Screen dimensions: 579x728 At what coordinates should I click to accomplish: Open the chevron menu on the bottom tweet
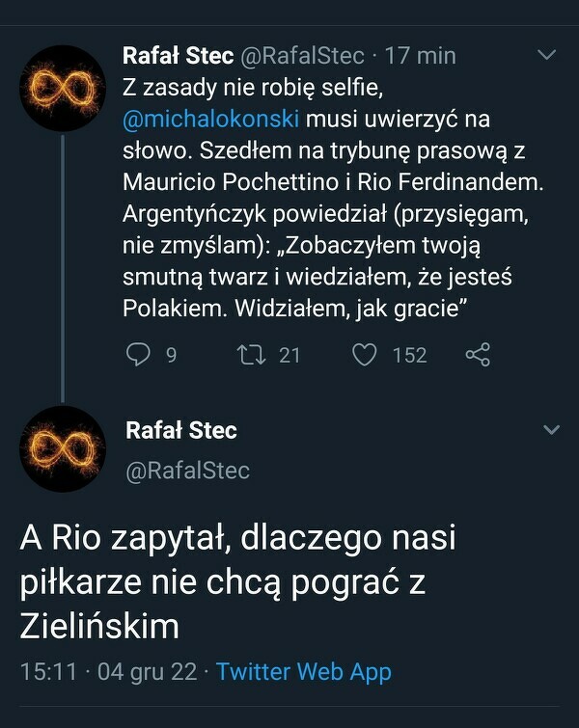pyautogui.click(x=551, y=429)
